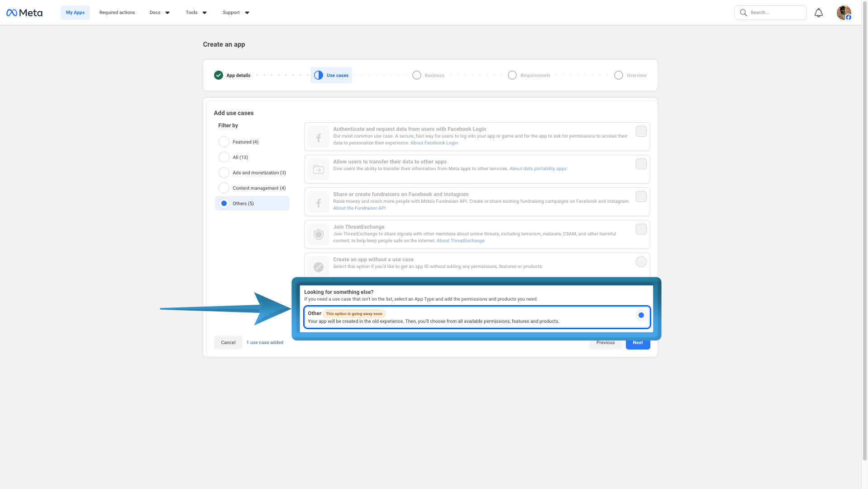868x489 pixels.
Task: Check the Join ThreatExchange checkbox
Action: tap(641, 229)
